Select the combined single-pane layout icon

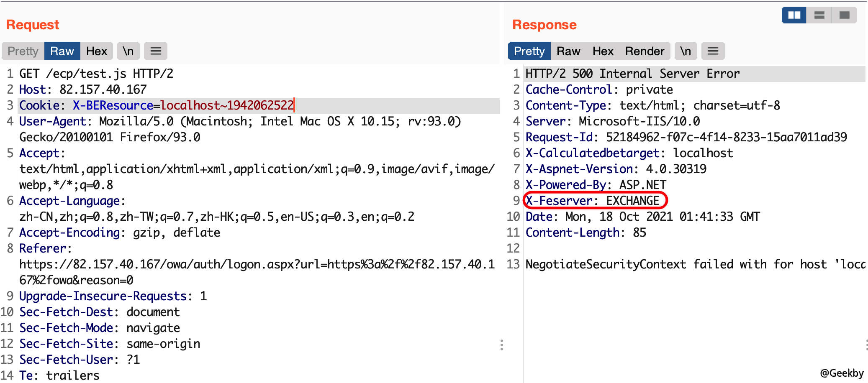[844, 15]
